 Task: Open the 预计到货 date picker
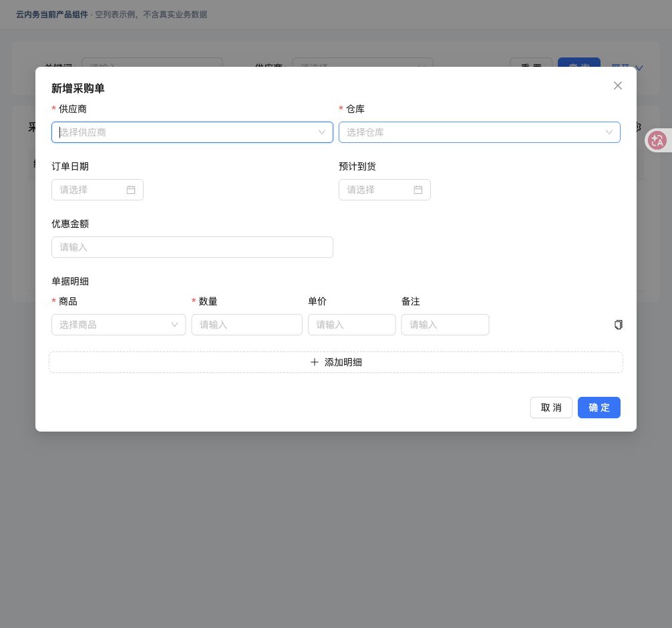tap(384, 190)
